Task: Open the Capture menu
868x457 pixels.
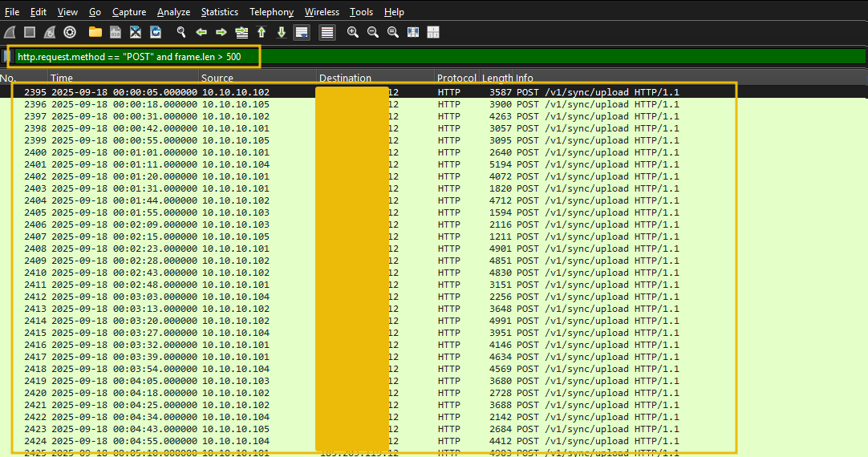Action: (129, 11)
